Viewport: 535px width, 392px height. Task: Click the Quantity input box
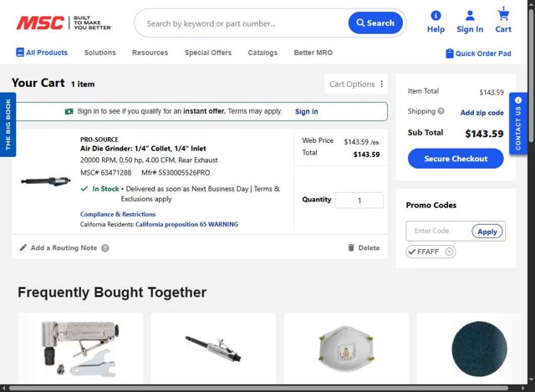coord(359,201)
